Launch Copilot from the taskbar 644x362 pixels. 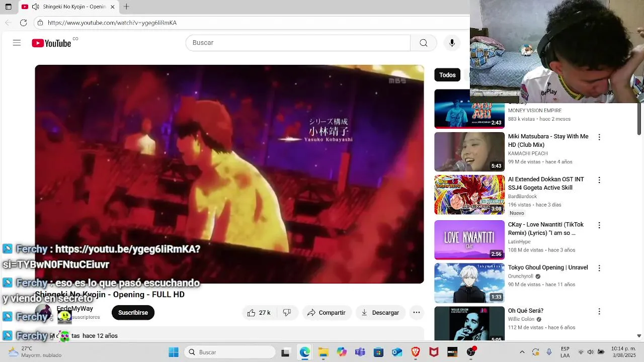tap(342, 352)
